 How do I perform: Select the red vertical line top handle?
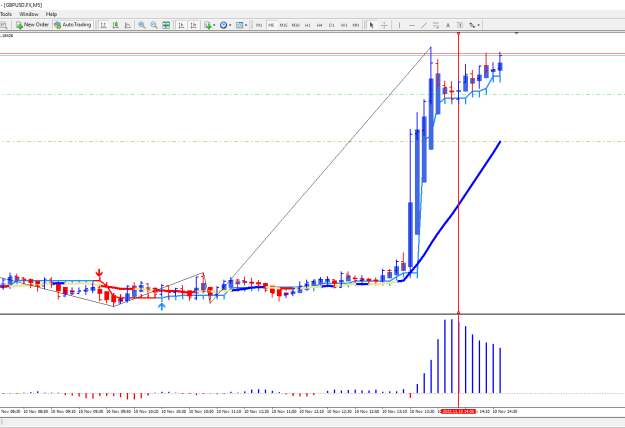[458, 33]
